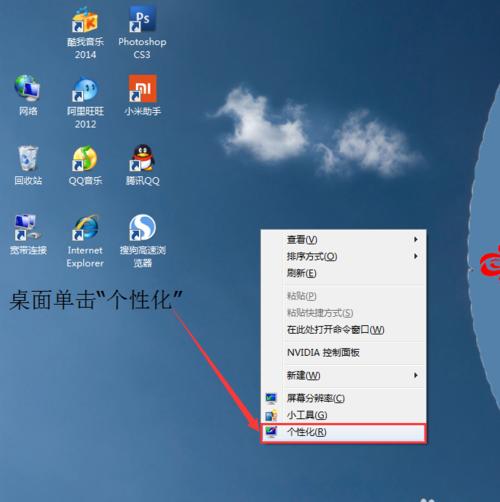Click the 回收站 recycle bin icon
This screenshot has width=500, height=502.
click(x=28, y=158)
